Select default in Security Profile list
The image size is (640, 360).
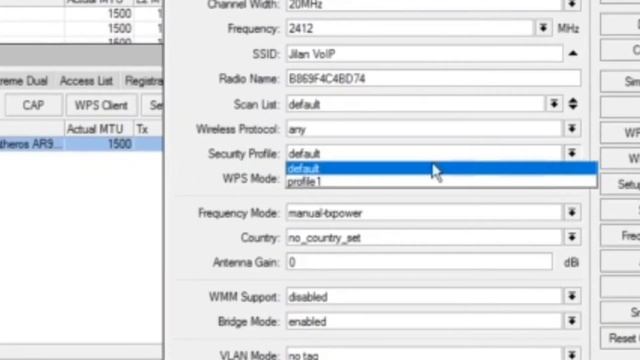(x=442, y=168)
